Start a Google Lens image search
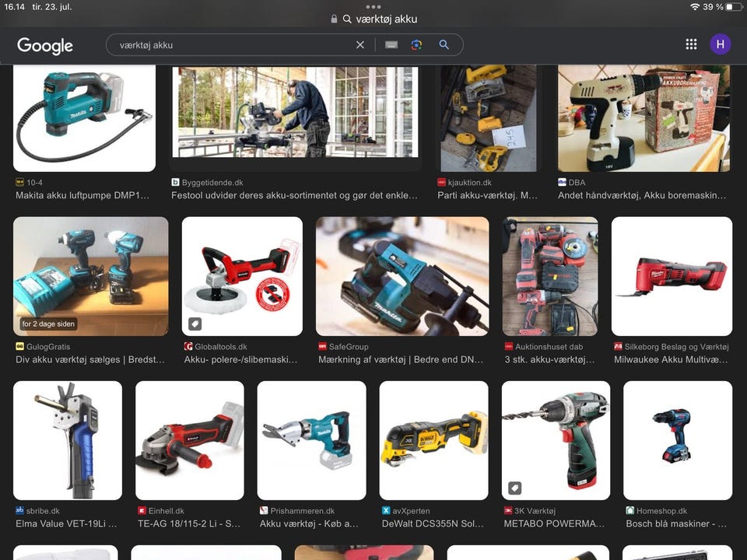Viewport: 747px width, 560px height. [x=416, y=45]
